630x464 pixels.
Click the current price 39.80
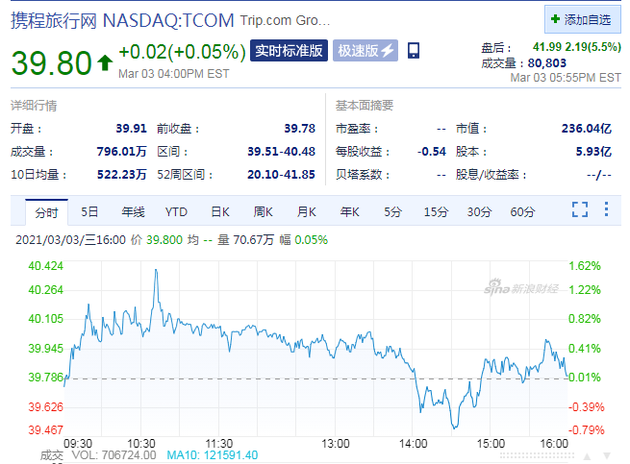pos(51,63)
